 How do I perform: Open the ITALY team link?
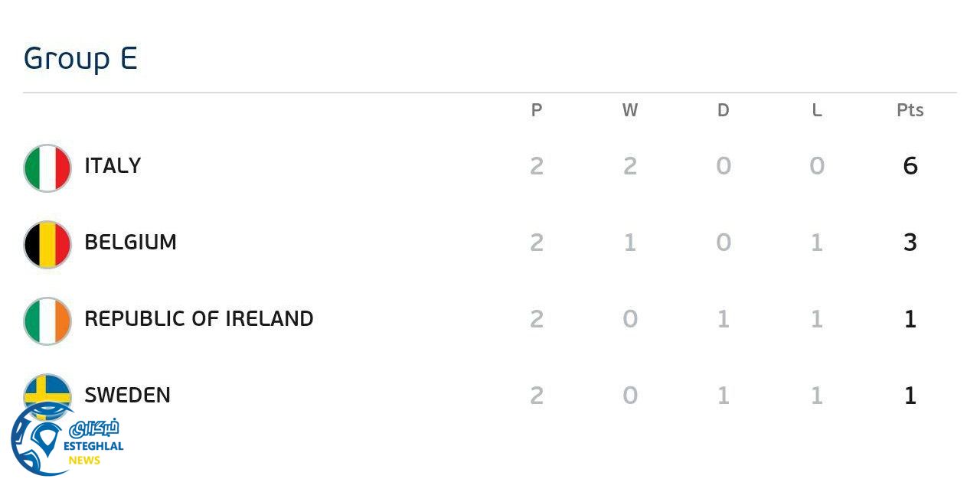(x=113, y=166)
